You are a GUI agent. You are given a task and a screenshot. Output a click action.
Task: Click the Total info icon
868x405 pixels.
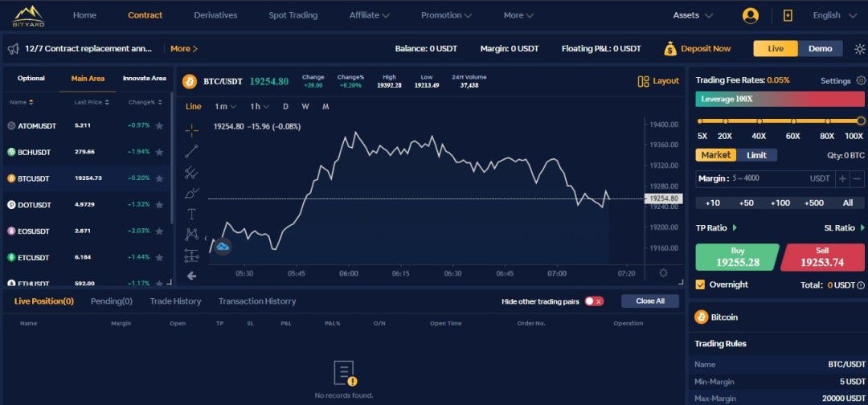861,285
